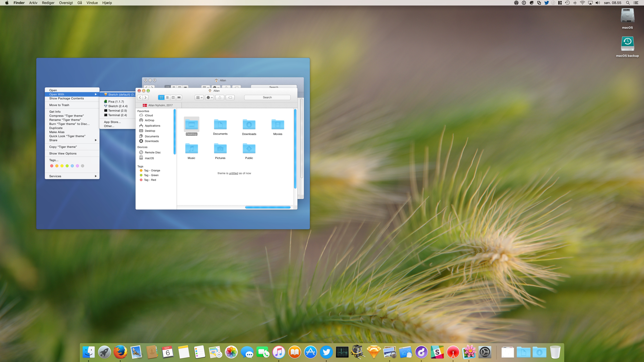The width and height of the screenshot is (644, 362).
Task: Click the Finder Search field
Action: [267, 97]
